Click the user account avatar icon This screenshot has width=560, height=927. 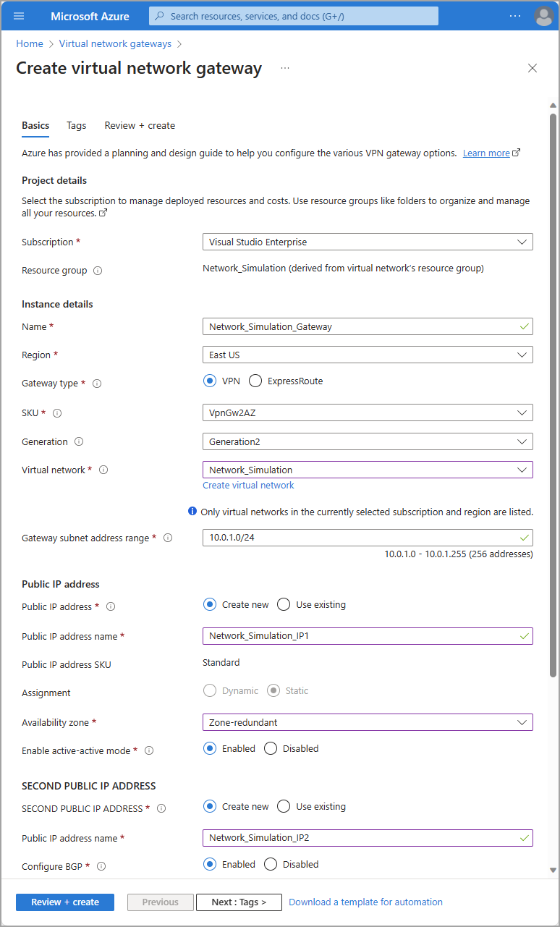543,16
